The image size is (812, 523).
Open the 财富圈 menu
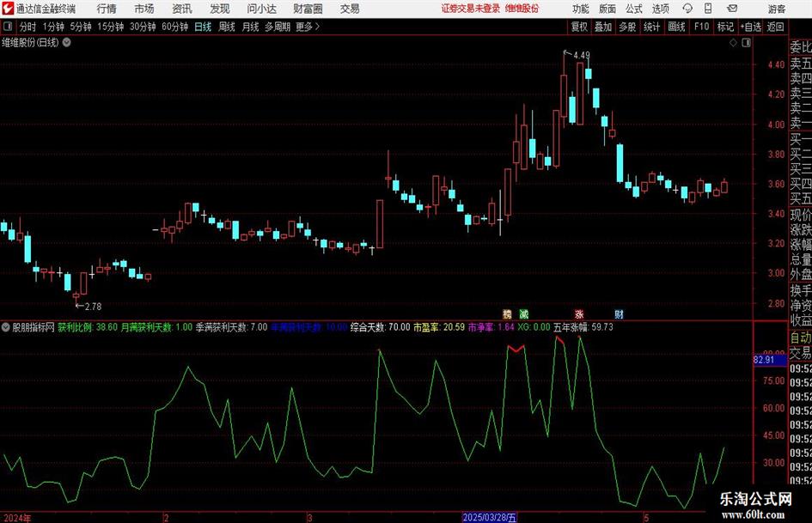(x=308, y=9)
